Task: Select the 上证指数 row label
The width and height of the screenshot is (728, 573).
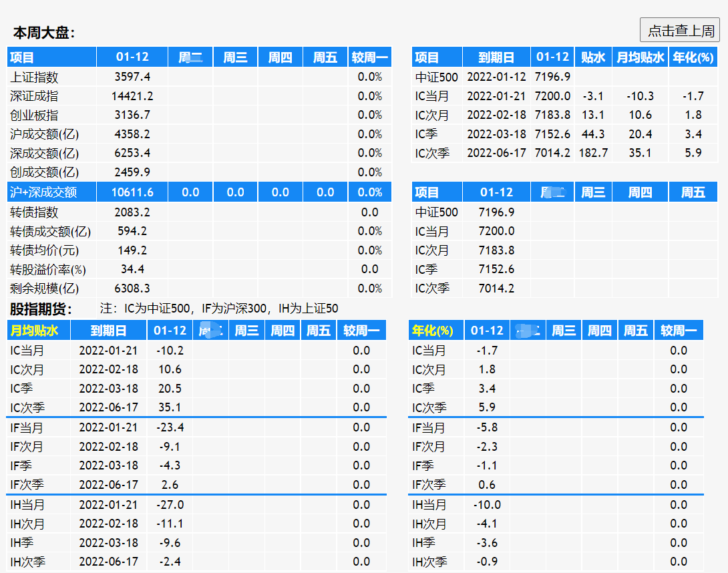Action: coord(34,77)
